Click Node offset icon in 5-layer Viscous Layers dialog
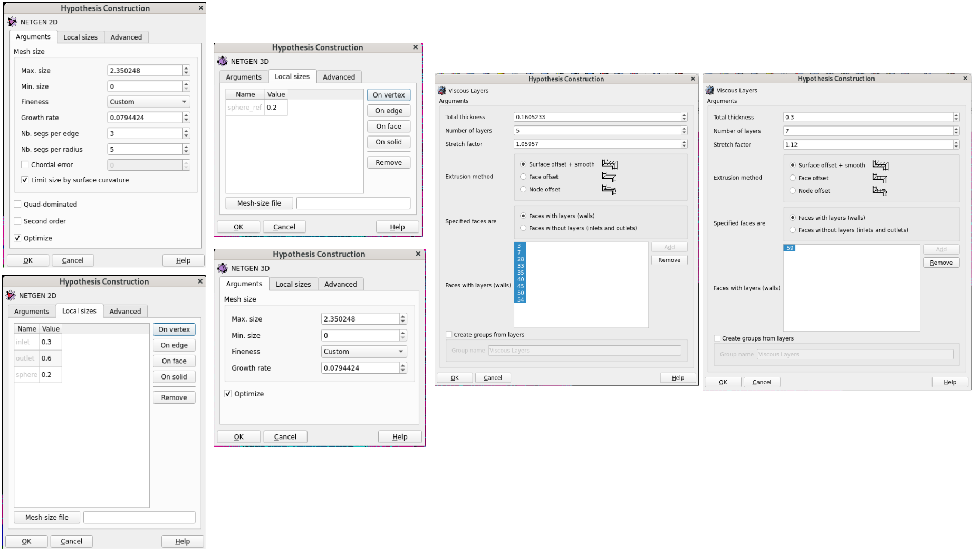Viewport: 980px width, 554px height. pos(609,190)
